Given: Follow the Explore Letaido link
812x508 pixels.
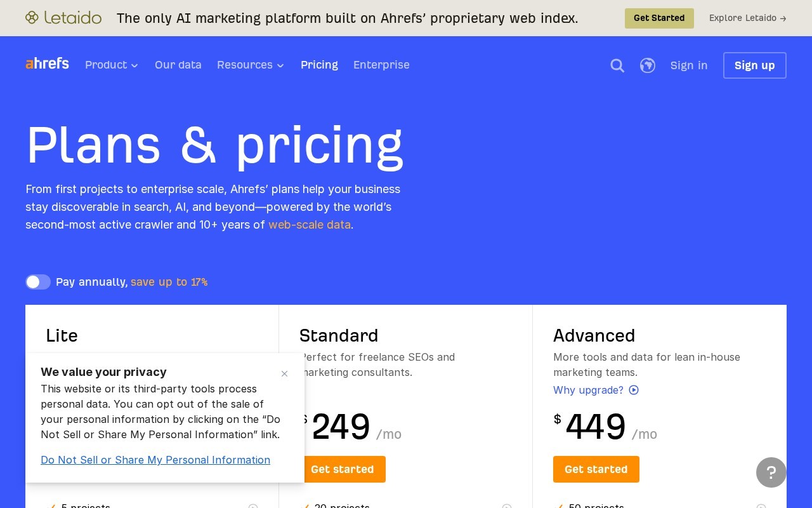Looking at the screenshot, I should 748,18.
